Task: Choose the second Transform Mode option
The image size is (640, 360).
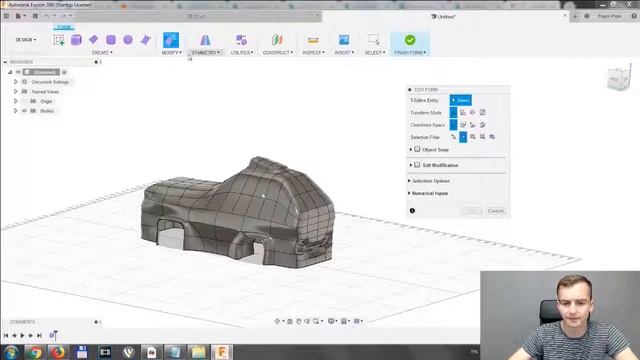Action: click(463, 112)
